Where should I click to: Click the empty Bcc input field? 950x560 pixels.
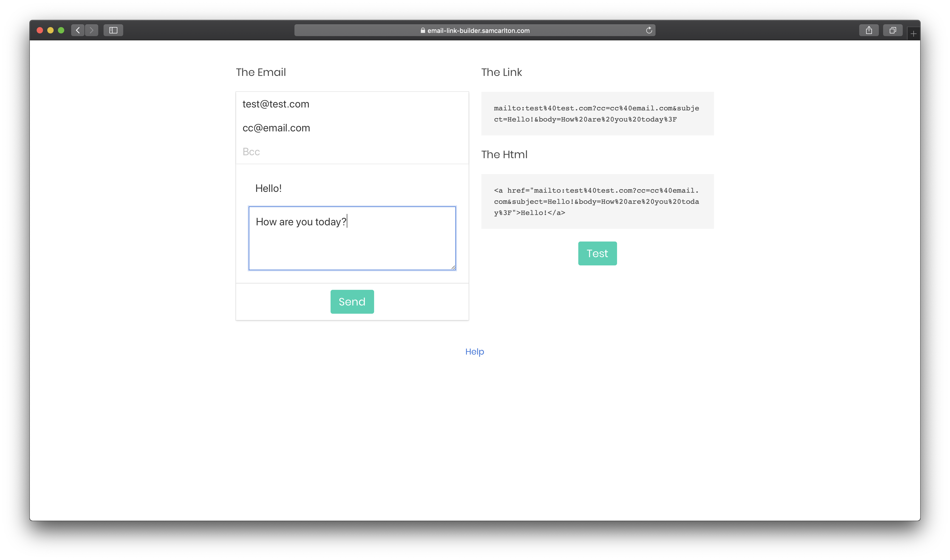(x=351, y=152)
